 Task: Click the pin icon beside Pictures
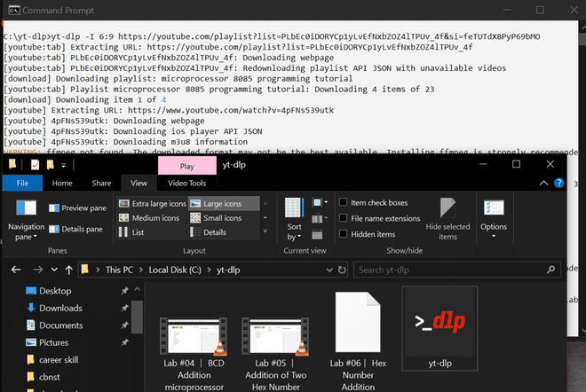click(124, 342)
